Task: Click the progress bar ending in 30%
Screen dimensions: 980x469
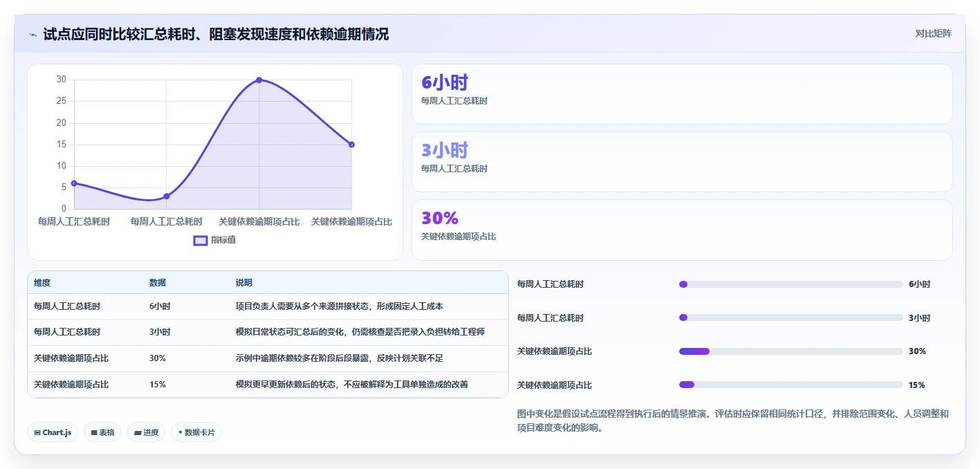Action: (x=791, y=351)
